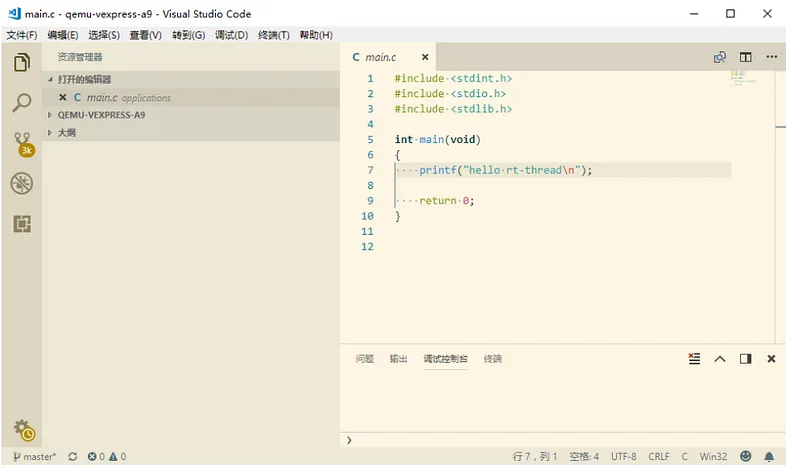Image resolution: width=786 pixels, height=468 pixels.
Task: Click the 资源管理器 sidebar title
Action: coord(80,57)
